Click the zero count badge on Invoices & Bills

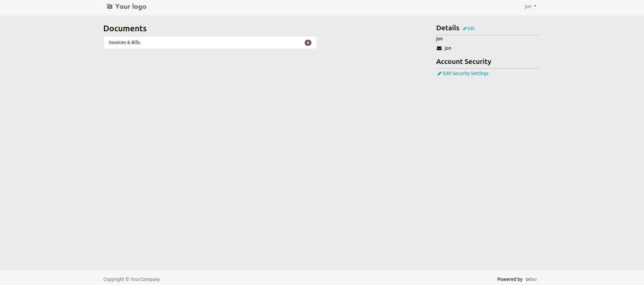coord(308,43)
